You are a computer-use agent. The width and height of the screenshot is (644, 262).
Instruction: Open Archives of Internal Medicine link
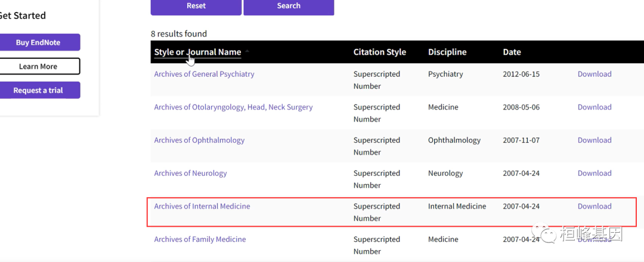tap(202, 207)
